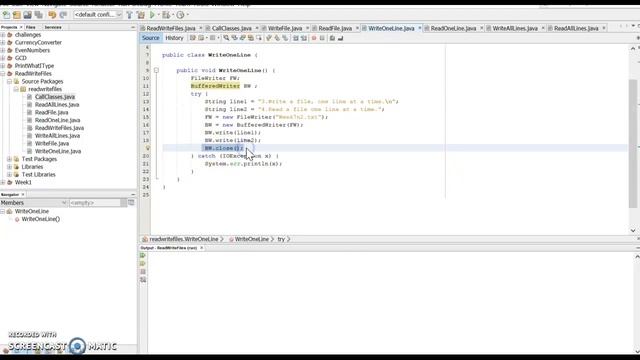Close the WriteOneLine.java tab

(420, 28)
